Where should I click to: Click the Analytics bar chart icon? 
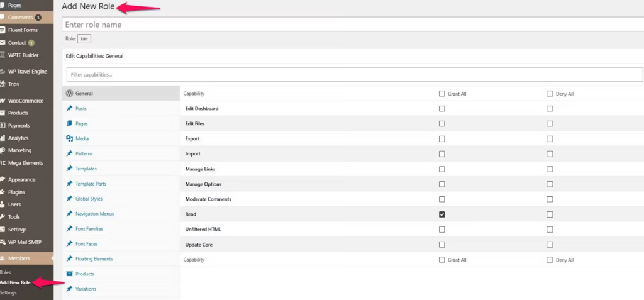[2, 138]
